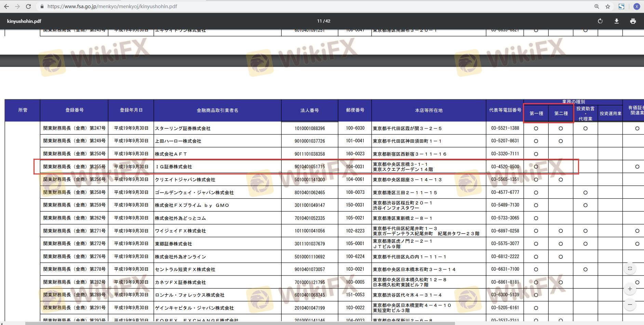Click the 11 / 42 page indicator
644x325 pixels.
coord(324,21)
